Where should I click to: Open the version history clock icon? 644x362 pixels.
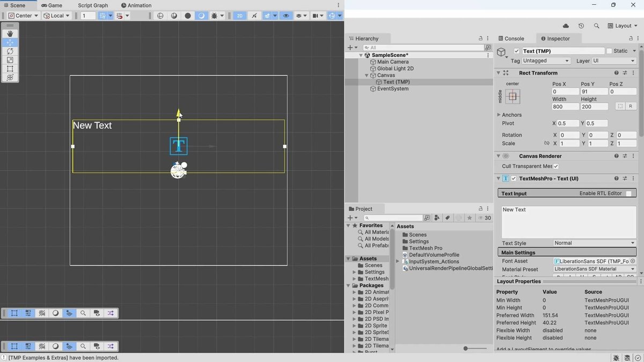581,26
